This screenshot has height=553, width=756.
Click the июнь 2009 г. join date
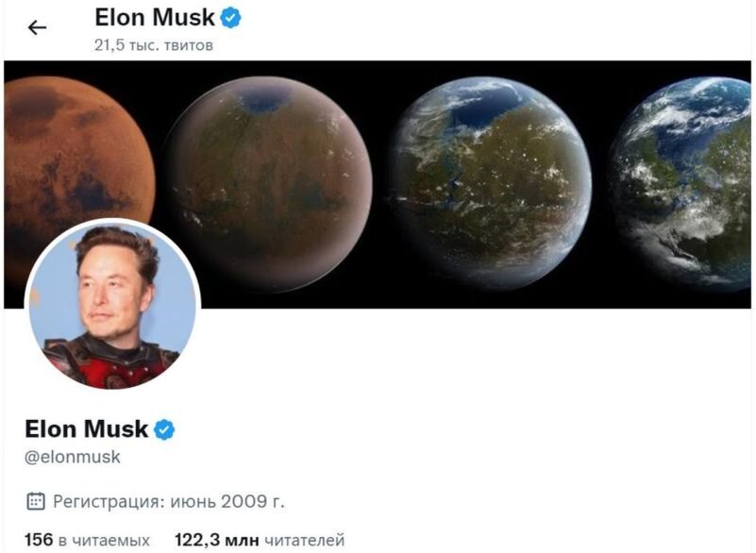point(227,501)
